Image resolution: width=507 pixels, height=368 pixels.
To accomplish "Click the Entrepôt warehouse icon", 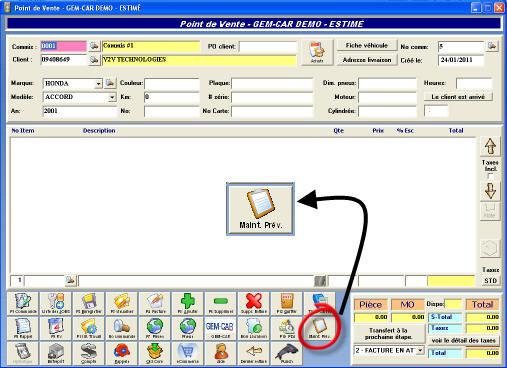I will coord(56,353).
